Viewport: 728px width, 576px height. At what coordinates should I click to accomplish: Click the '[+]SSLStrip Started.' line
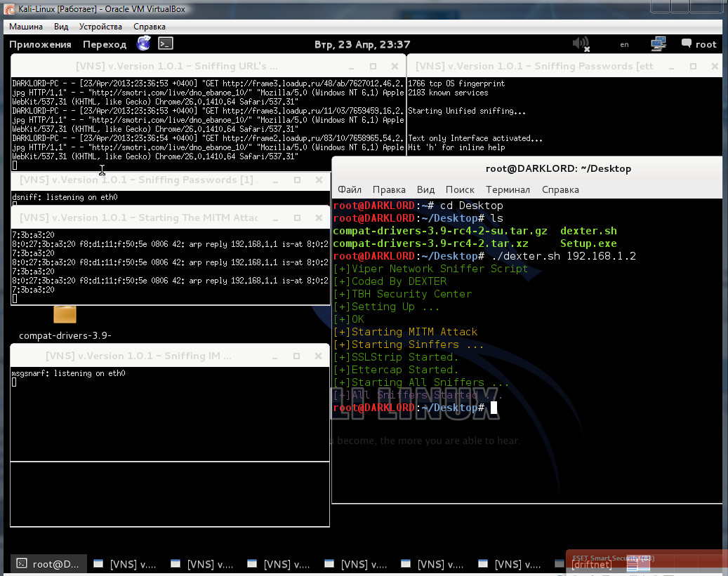[395, 357]
